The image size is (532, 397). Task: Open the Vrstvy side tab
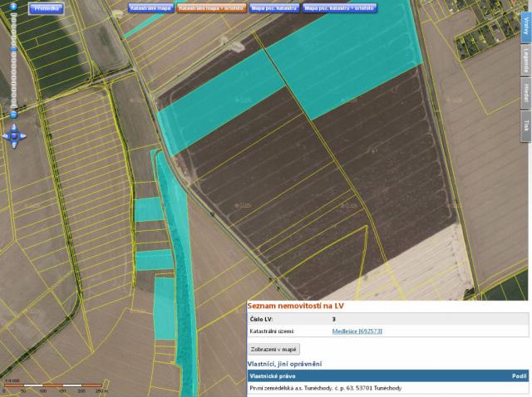(x=525, y=27)
